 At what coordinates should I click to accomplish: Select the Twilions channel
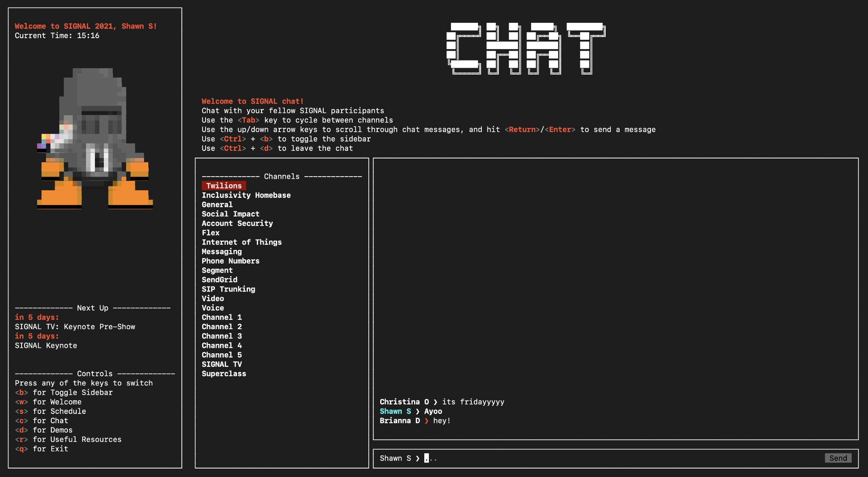[x=224, y=186]
